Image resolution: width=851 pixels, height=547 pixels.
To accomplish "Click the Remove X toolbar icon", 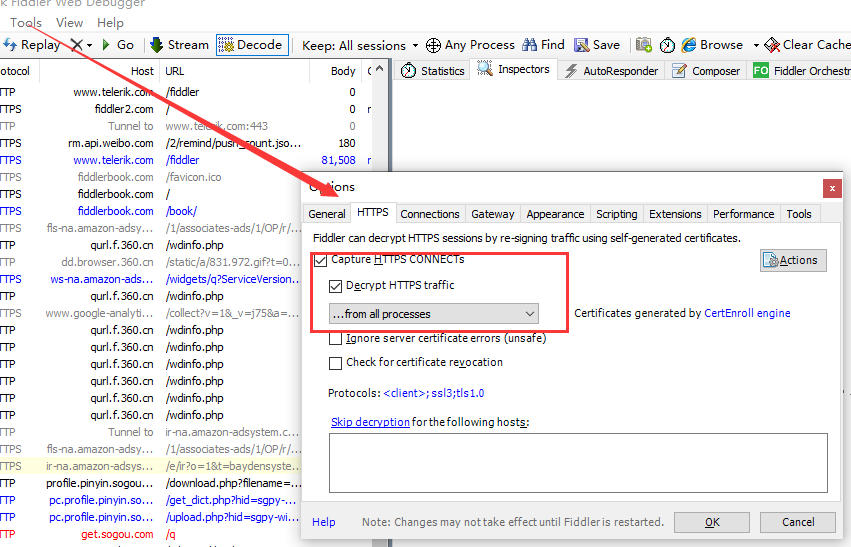I will tap(77, 45).
